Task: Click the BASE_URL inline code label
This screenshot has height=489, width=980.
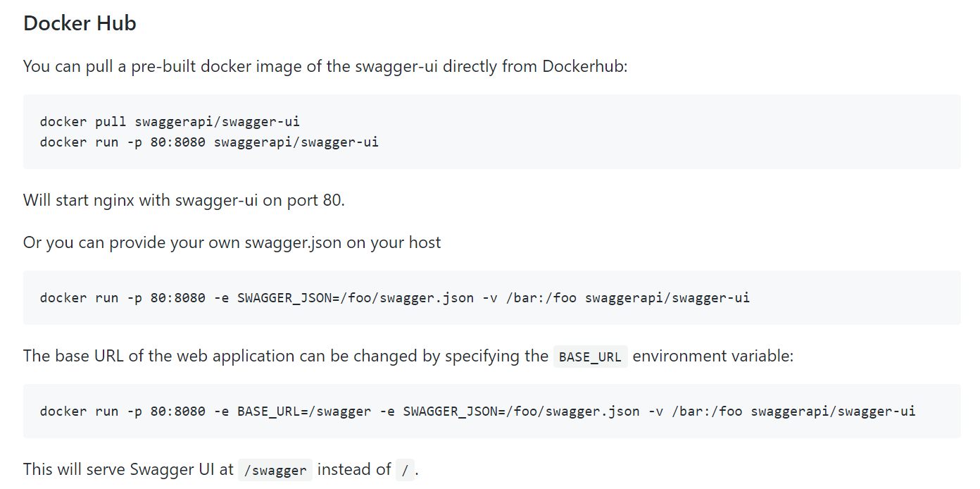Action: pyautogui.click(x=590, y=357)
